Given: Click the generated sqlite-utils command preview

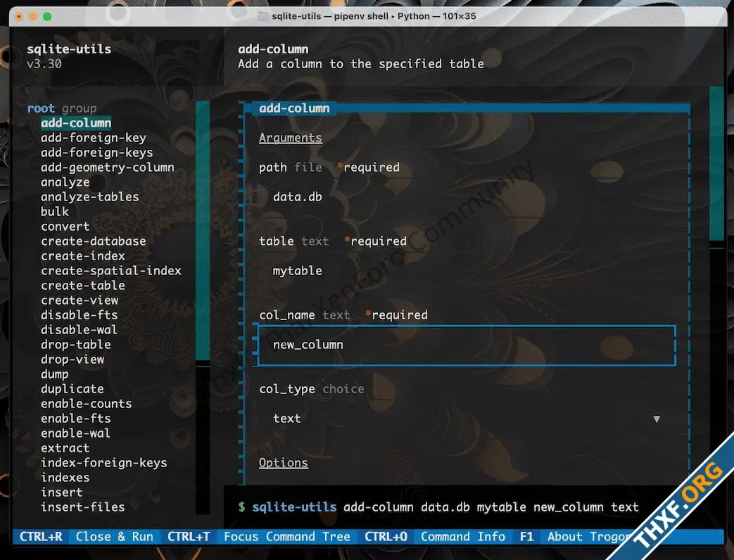Looking at the screenshot, I should tap(438, 507).
